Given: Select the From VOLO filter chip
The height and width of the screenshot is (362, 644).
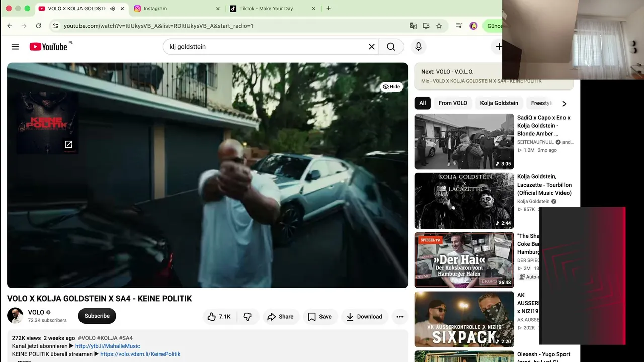Looking at the screenshot, I should [x=453, y=103].
